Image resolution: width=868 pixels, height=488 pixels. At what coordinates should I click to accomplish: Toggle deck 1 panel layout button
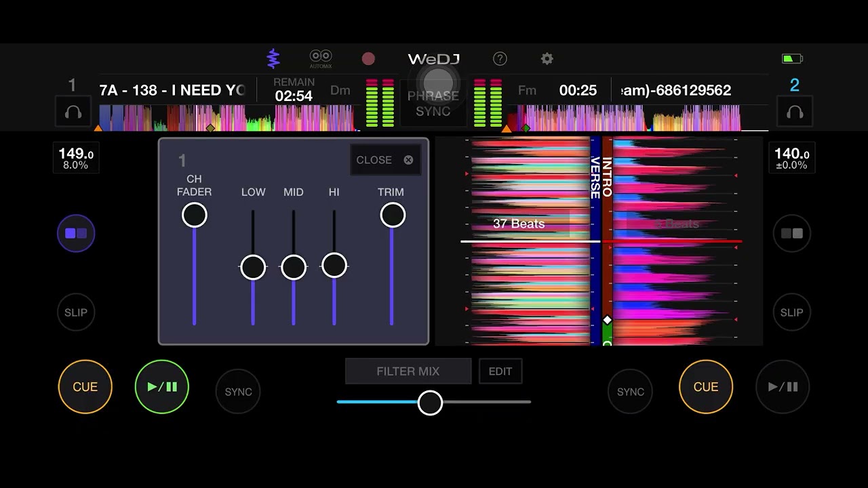pyautogui.click(x=76, y=233)
